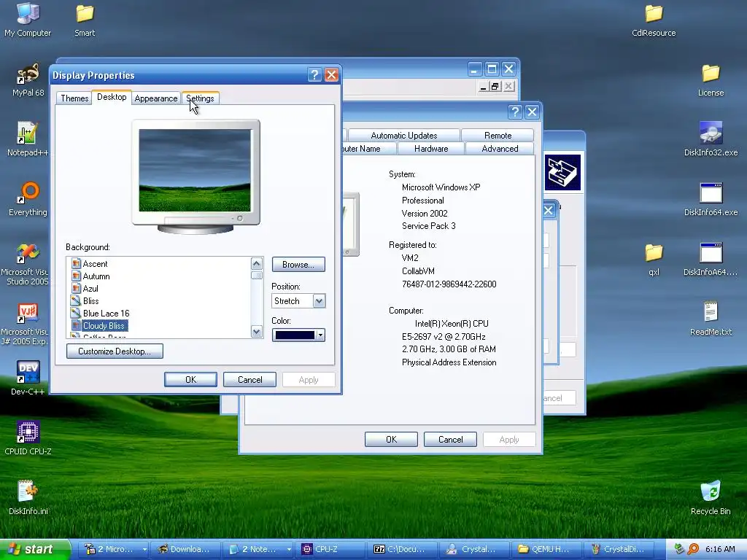This screenshot has width=747, height=560.
Task: Open the Recycle Bin
Action: (x=711, y=497)
